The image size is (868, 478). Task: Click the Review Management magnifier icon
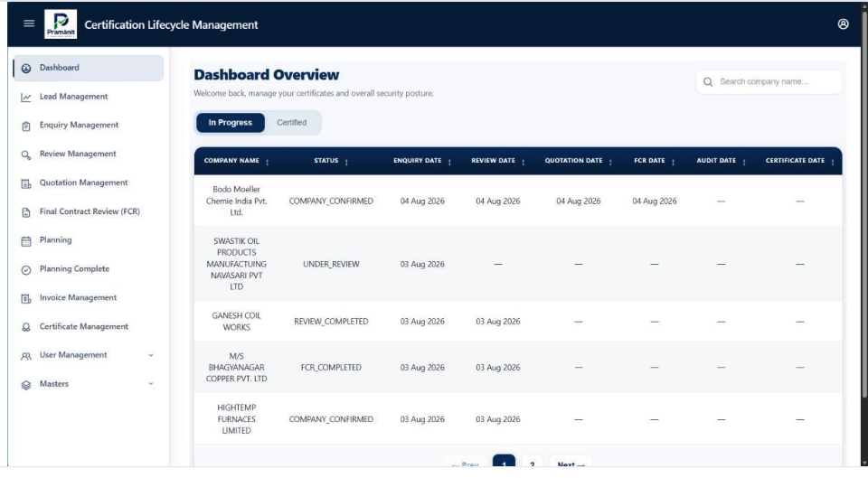[26, 155]
